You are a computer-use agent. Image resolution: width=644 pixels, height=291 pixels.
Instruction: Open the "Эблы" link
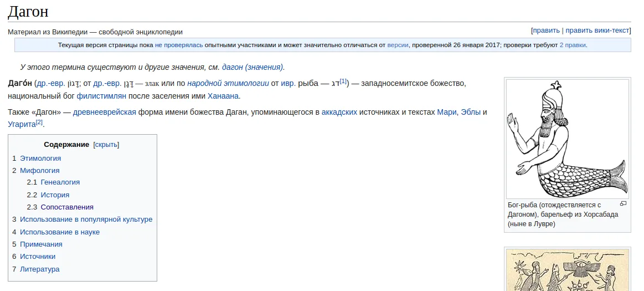pos(471,112)
